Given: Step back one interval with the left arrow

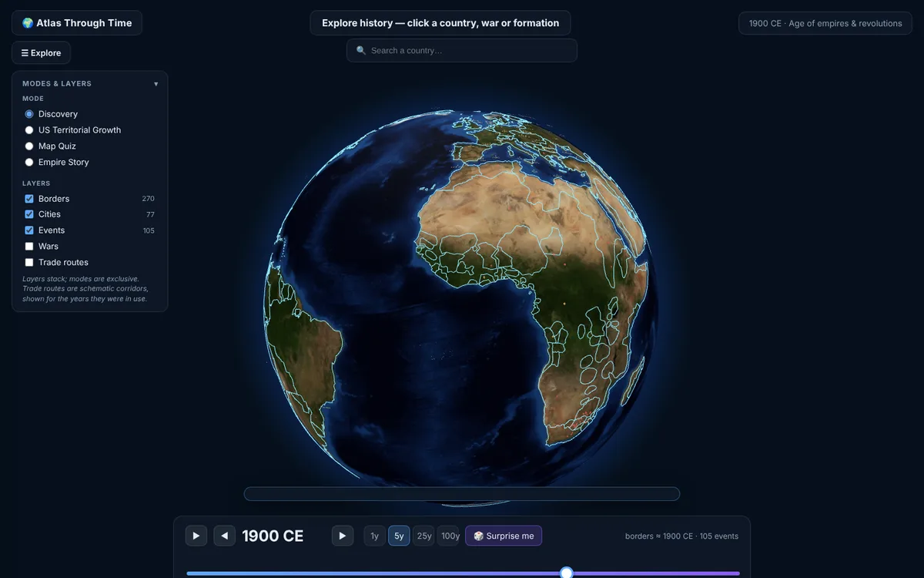Looking at the screenshot, I should 224,536.
